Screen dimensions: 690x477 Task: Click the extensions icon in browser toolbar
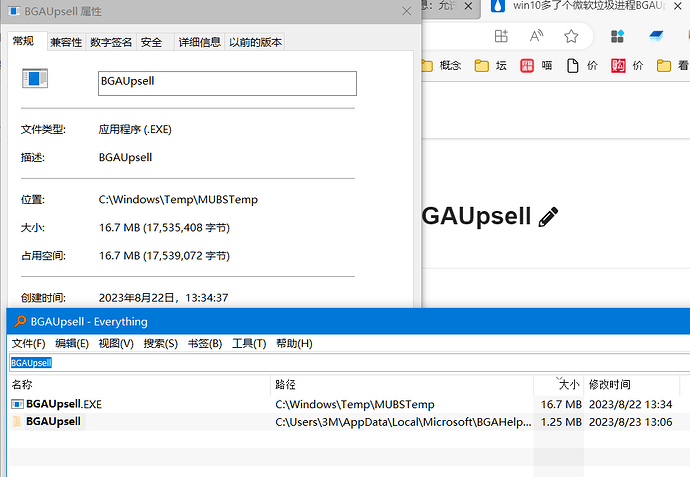[x=618, y=36]
